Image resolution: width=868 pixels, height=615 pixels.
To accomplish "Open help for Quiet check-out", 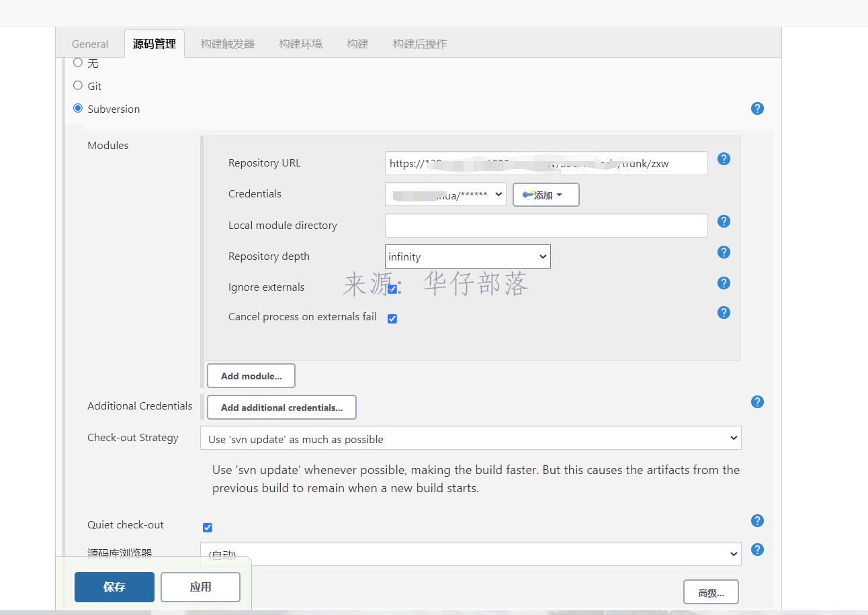I will 757,521.
